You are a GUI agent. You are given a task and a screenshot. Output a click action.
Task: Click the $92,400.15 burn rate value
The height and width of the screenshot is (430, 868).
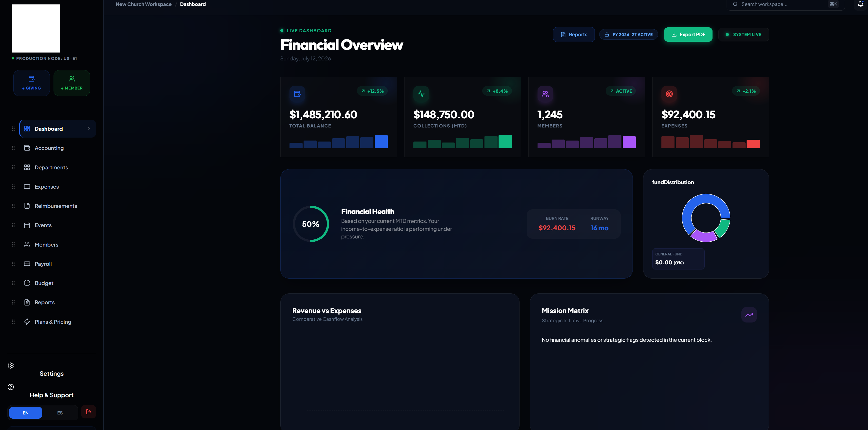pyautogui.click(x=557, y=228)
